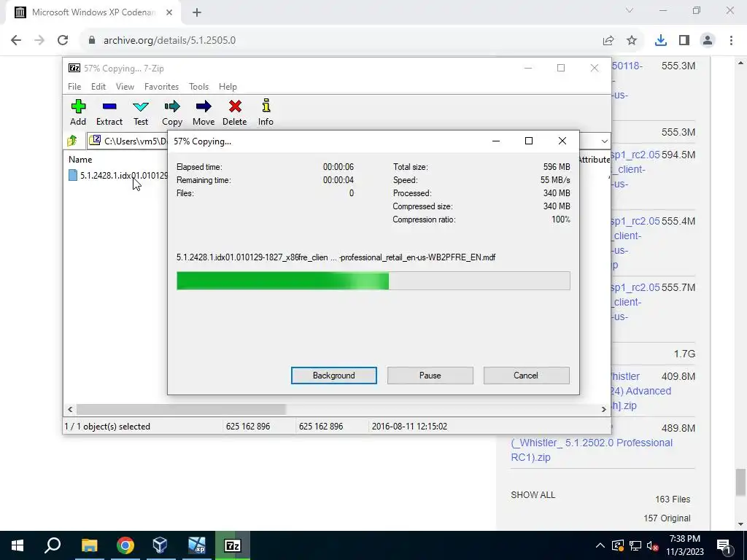Click the Delete toolbar icon
The height and width of the screenshot is (560, 747).
(234, 112)
